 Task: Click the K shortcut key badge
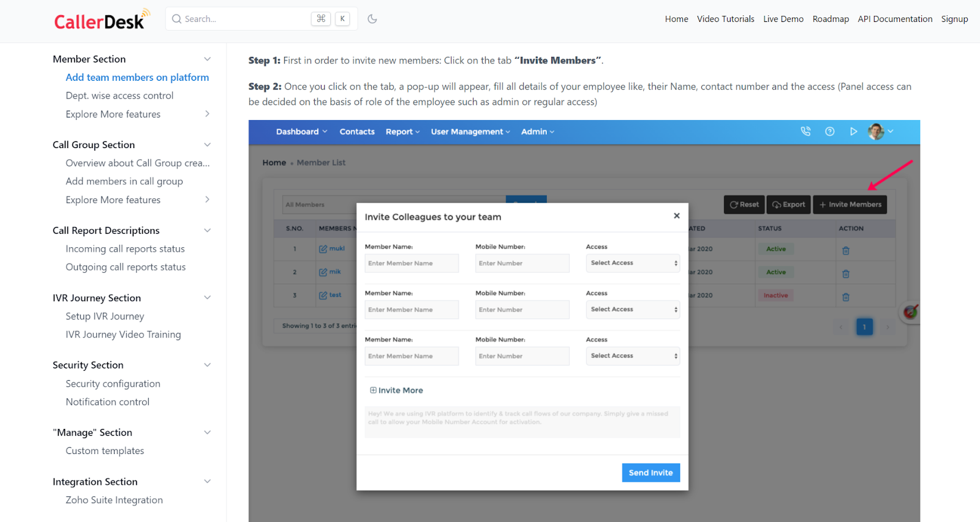342,19
